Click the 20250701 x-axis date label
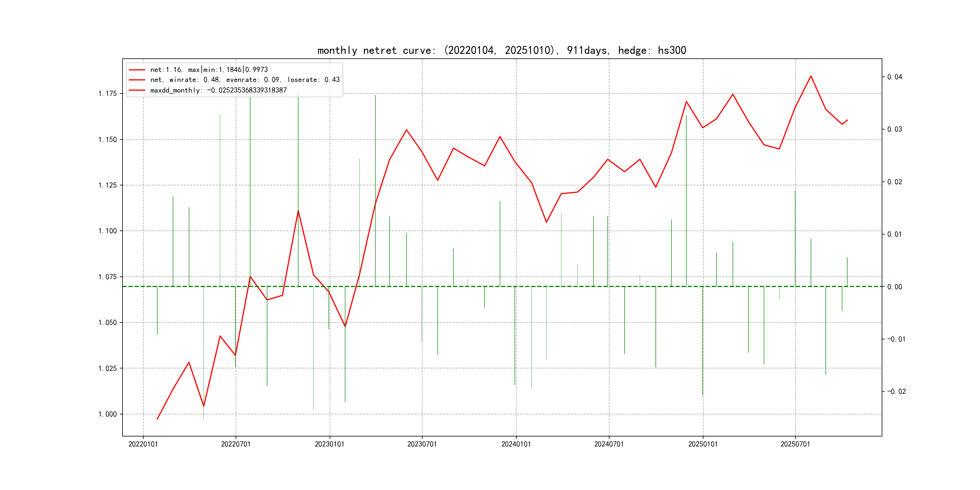980x490 pixels. pyautogui.click(x=795, y=444)
